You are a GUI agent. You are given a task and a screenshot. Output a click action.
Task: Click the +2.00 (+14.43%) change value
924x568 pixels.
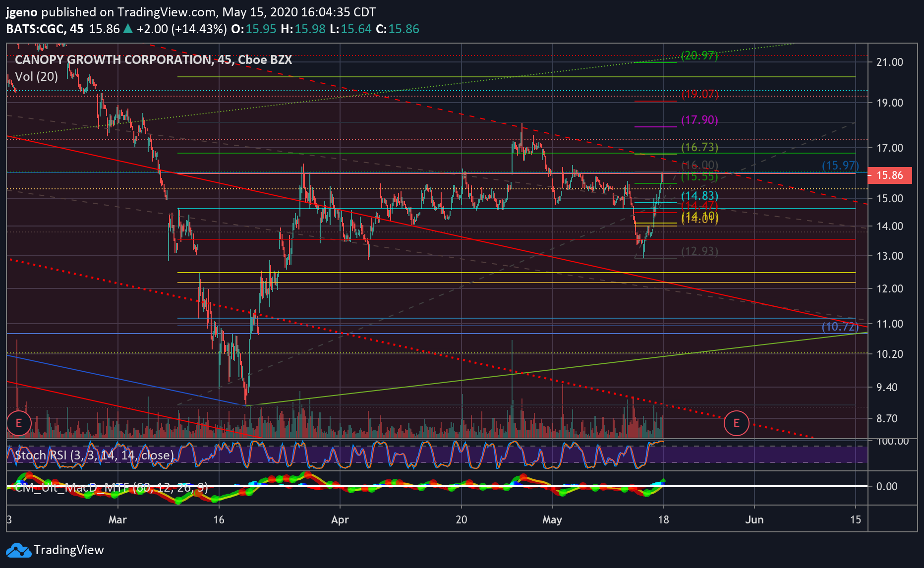181,29
